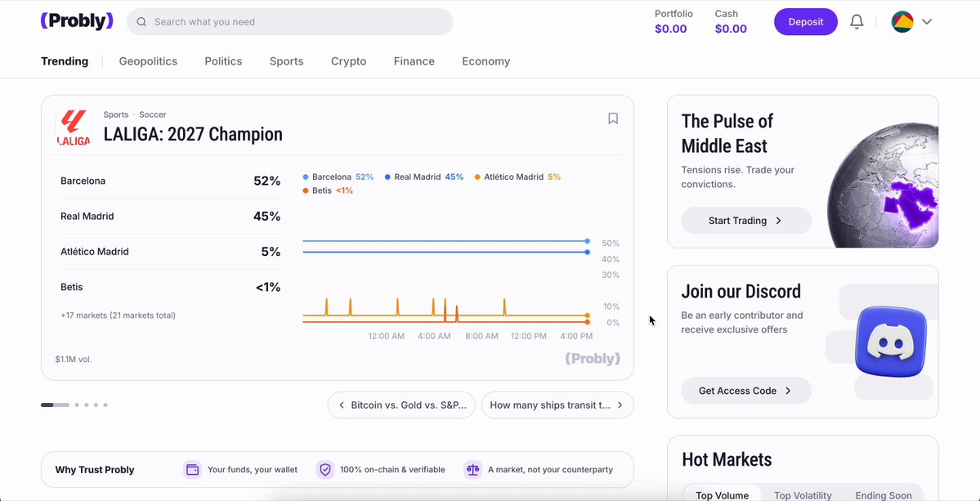Screen dimensions: 980x501
Task: Expand the account menu chevron
Action: click(x=927, y=22)
